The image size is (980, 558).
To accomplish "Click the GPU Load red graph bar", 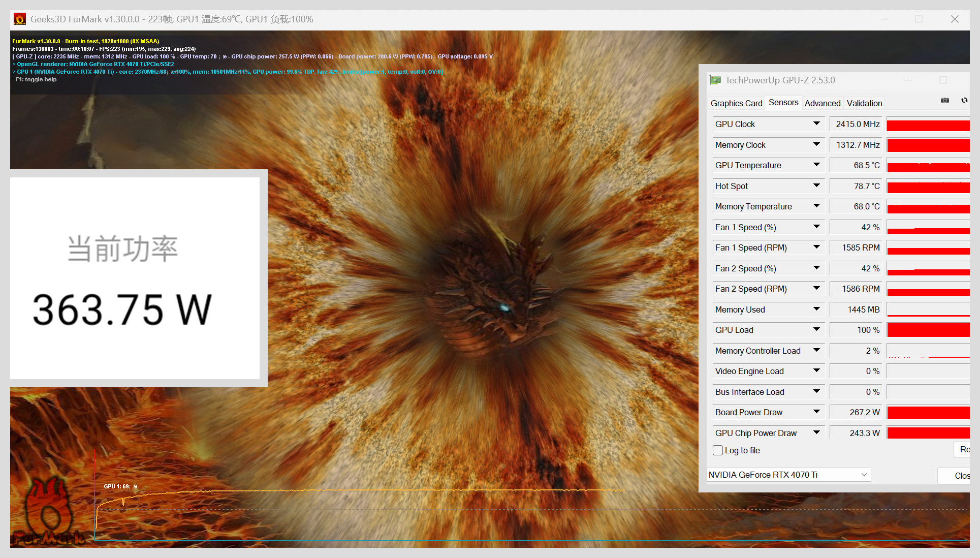I will pos(928,330).
